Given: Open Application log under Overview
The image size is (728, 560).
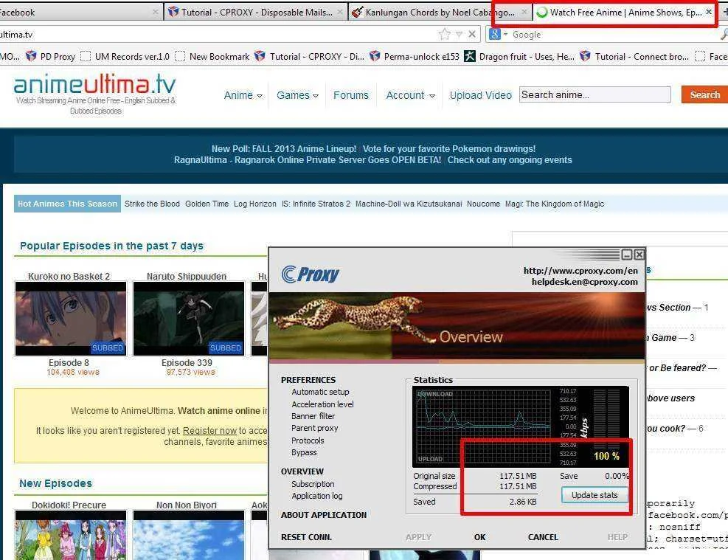Looking at the screenshot, I should [x=317, y=496].
